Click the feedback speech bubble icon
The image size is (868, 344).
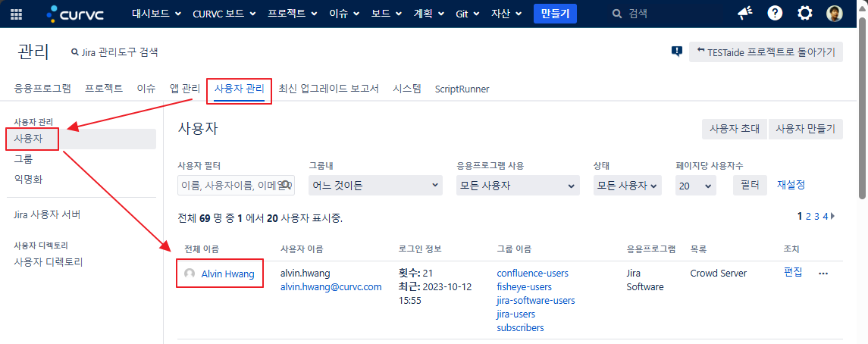[x=676, y=52]
